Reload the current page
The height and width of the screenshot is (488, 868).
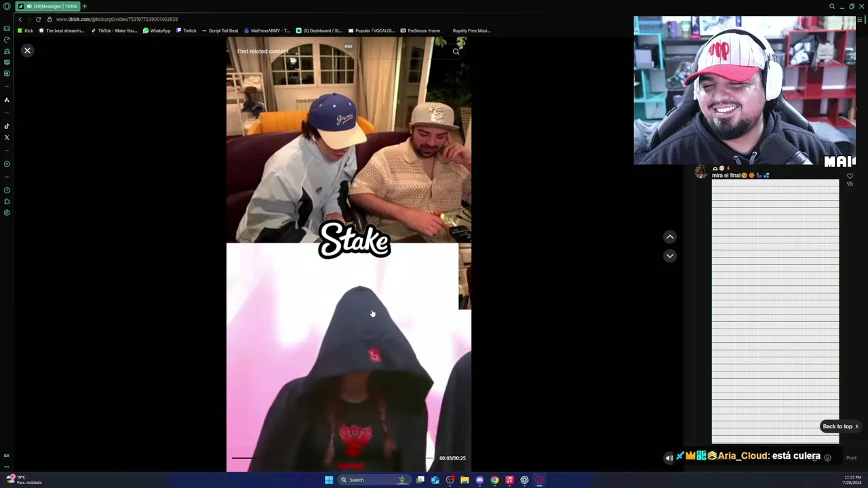click(38, 19)
